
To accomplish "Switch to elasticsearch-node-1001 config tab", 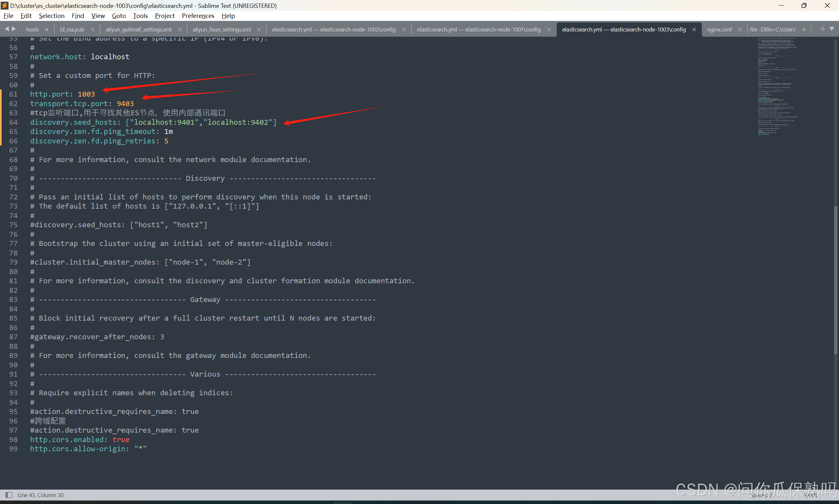I will [478, 29].
